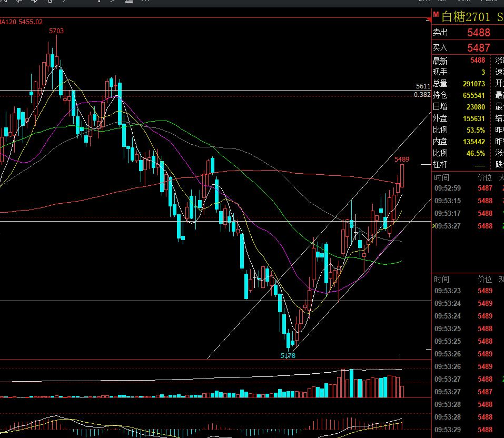Click the MA120 5455.02 indicator label
The image size is (504, 438).
tap(21, 22)
